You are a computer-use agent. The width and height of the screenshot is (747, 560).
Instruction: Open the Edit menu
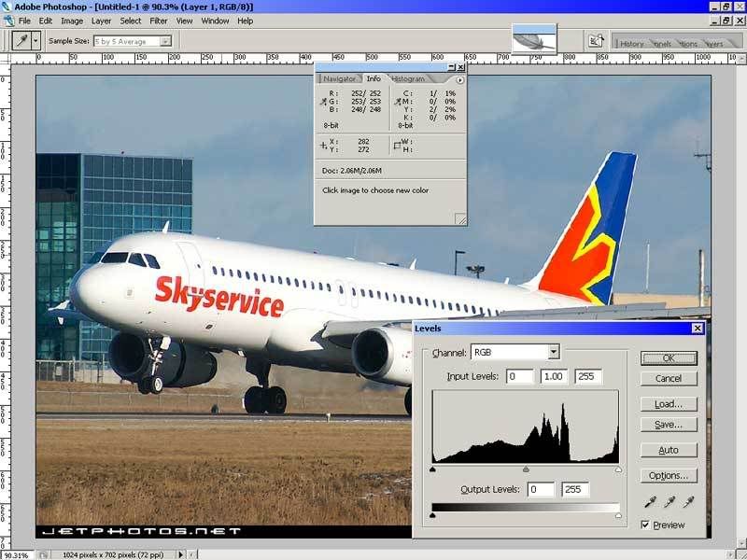[x=45, y=21]
